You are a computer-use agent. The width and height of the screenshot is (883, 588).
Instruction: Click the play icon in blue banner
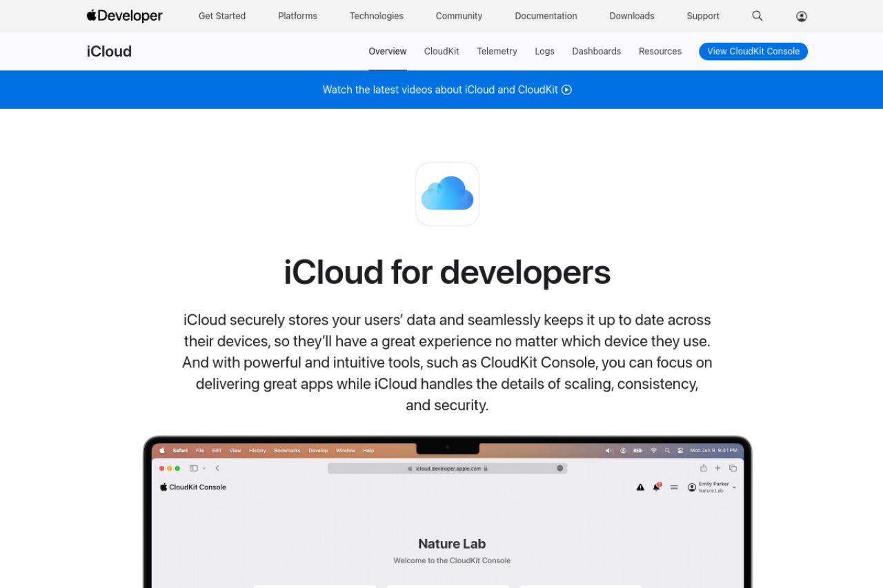(566, 90)
